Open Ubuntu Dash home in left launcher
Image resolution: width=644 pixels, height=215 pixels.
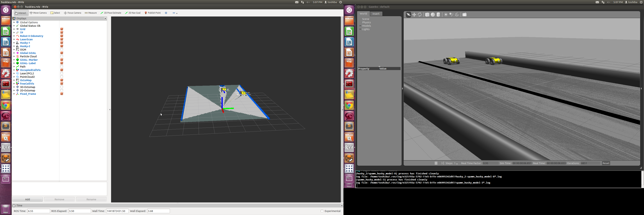[6, 10]
